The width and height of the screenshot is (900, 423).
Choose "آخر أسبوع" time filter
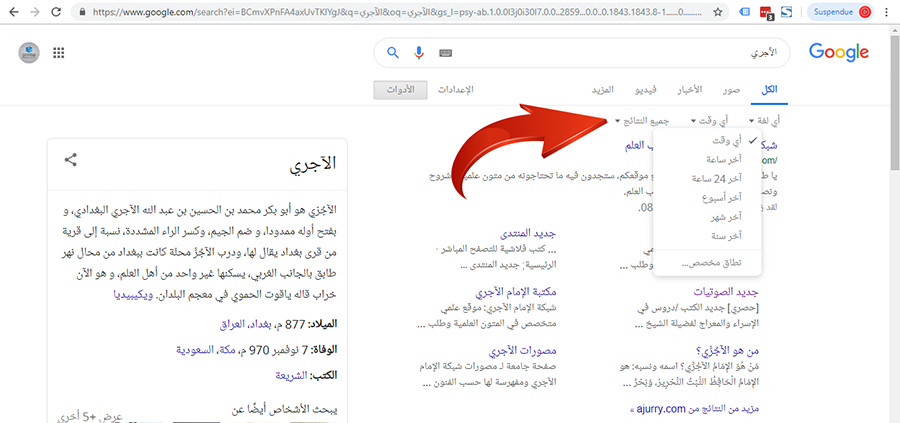(720, 197)
